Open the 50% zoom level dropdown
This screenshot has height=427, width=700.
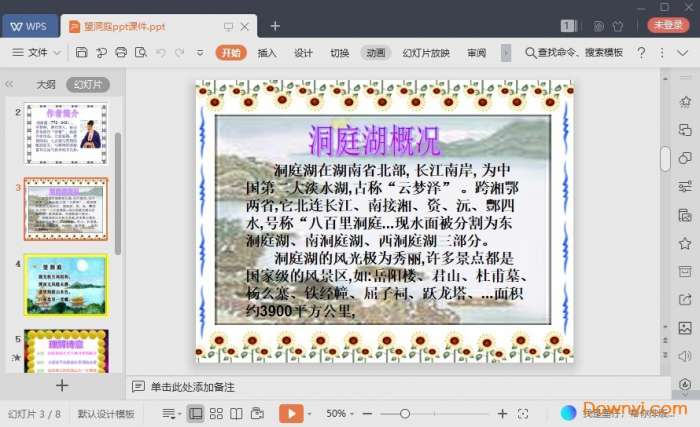[x=339, y=414]
